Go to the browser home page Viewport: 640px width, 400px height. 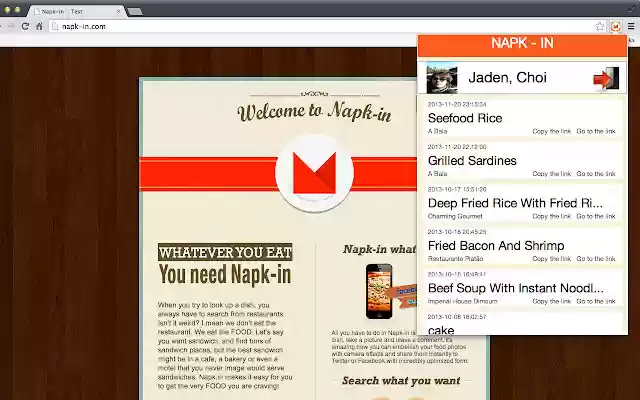[39, 27]
